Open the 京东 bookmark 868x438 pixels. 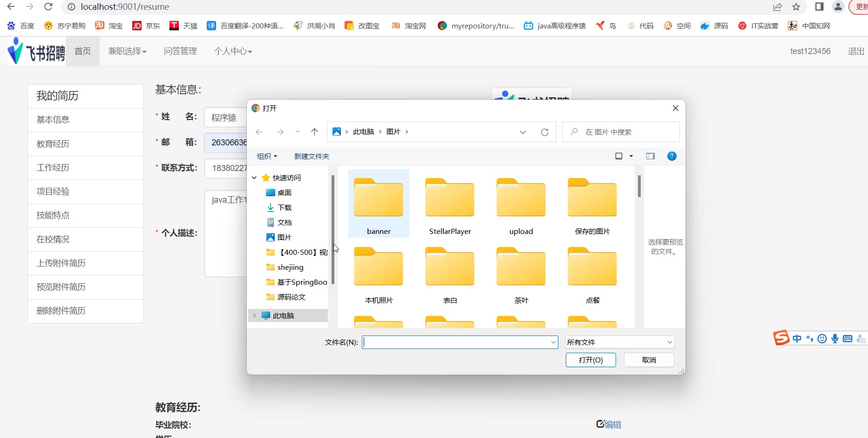(x=146, y=26)
